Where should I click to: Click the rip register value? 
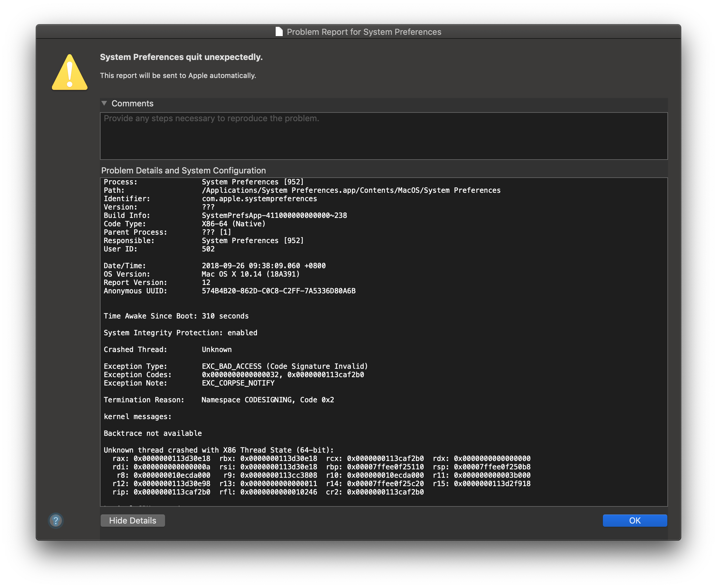(172, 492)
